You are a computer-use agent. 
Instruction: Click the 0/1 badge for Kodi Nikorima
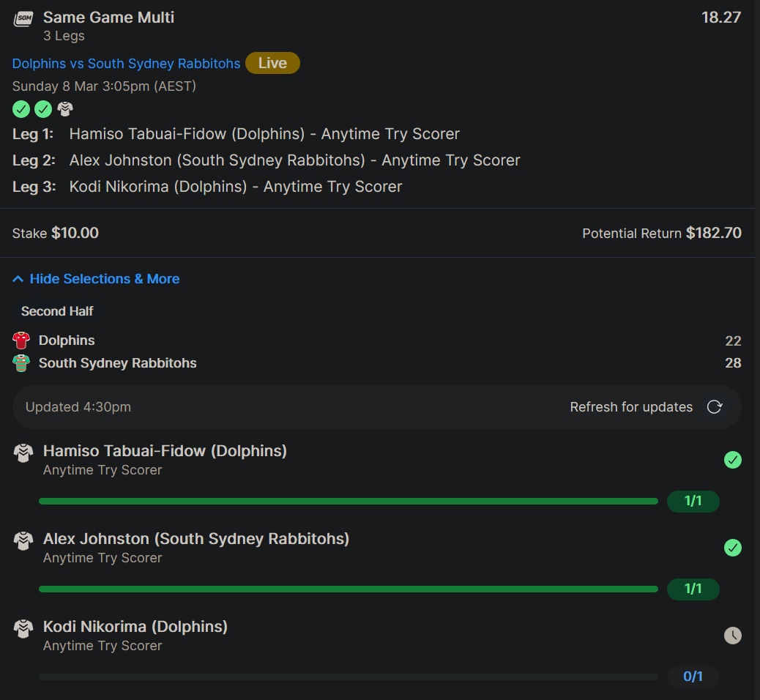(693, 677)
